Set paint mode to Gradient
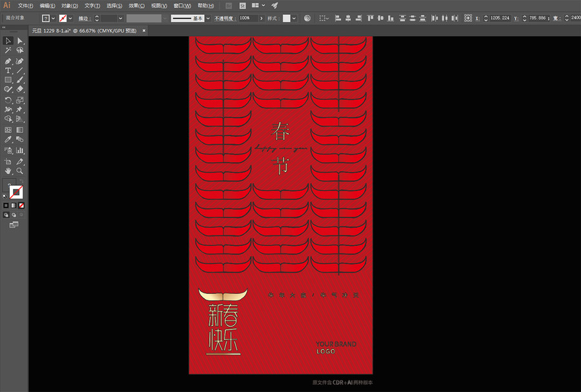 pyautogui.click(x=14, y=206)
